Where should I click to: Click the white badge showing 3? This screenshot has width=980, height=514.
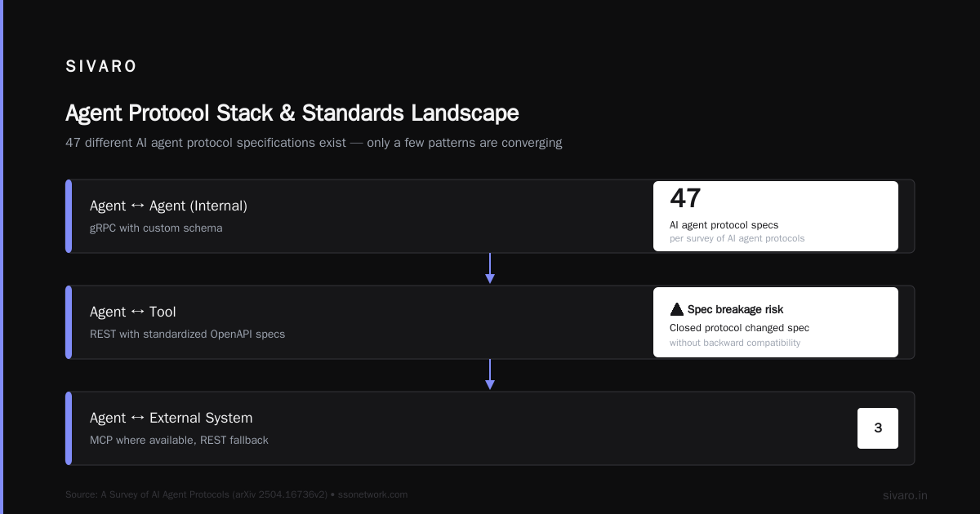click(878, 428)
